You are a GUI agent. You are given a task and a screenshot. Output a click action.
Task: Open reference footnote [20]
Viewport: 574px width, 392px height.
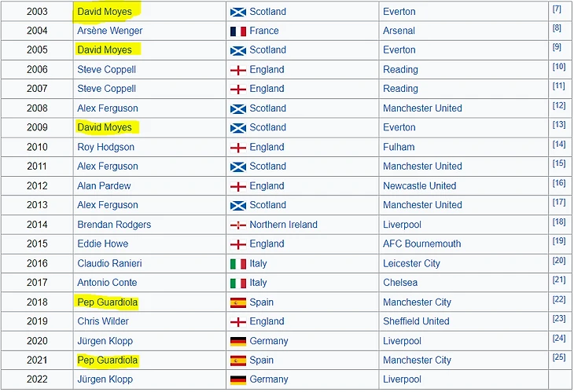click(559, 261)
